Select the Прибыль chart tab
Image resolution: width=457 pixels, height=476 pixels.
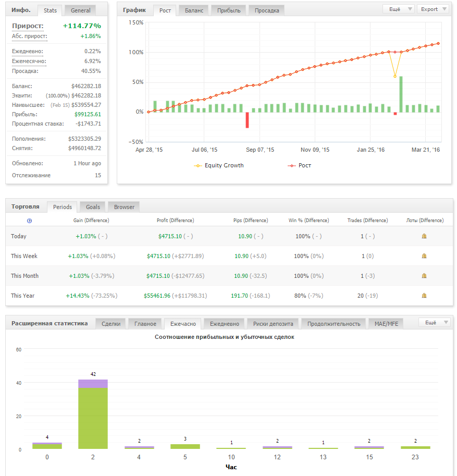coord(229,10)
